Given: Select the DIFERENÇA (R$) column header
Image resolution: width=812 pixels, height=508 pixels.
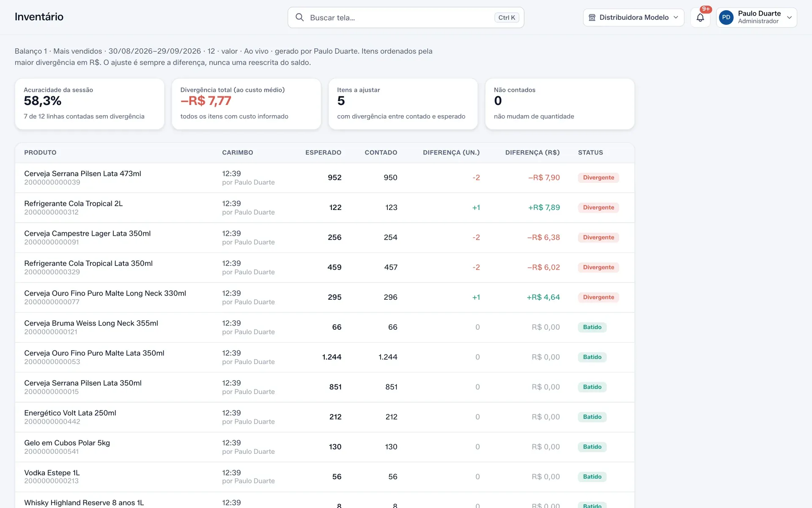Looking at the screenshot, I should [x=532, y=152].
